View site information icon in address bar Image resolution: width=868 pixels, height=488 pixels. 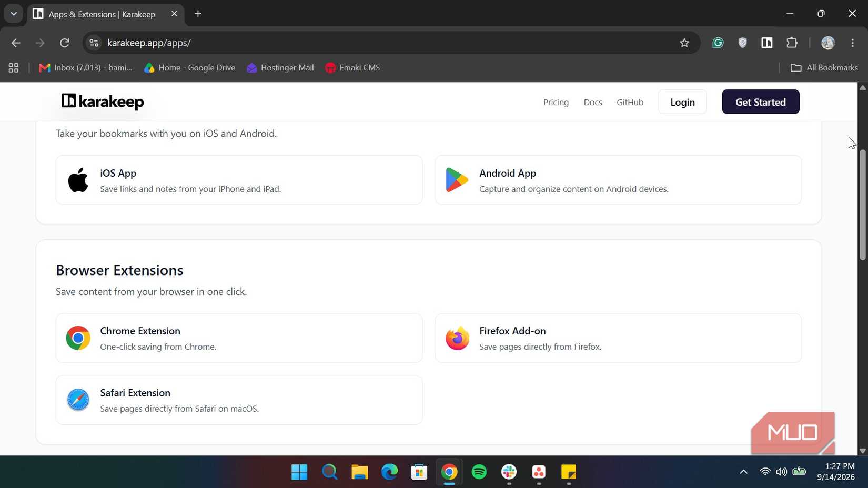(x=94, y=43)
